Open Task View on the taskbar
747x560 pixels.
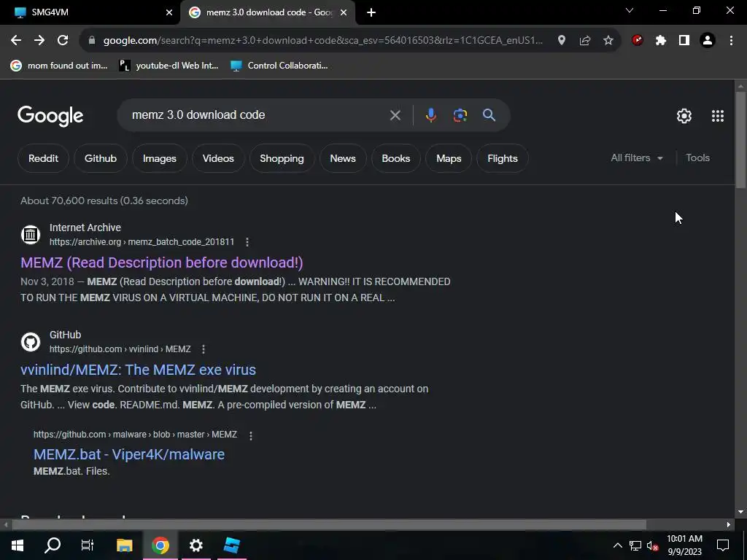pyautogui.click(x=88, y=545)
